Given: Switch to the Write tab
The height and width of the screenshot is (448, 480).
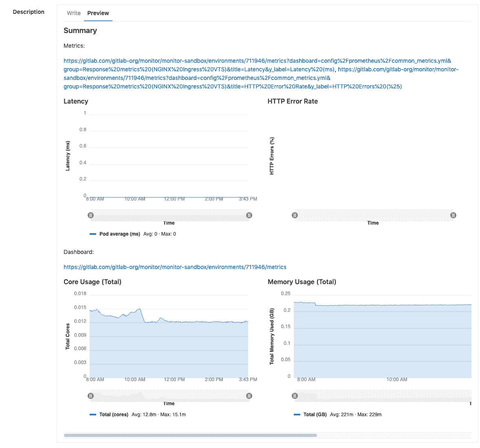Looking at the screenshot, I should pyautogui.click(x=74, y=13).
